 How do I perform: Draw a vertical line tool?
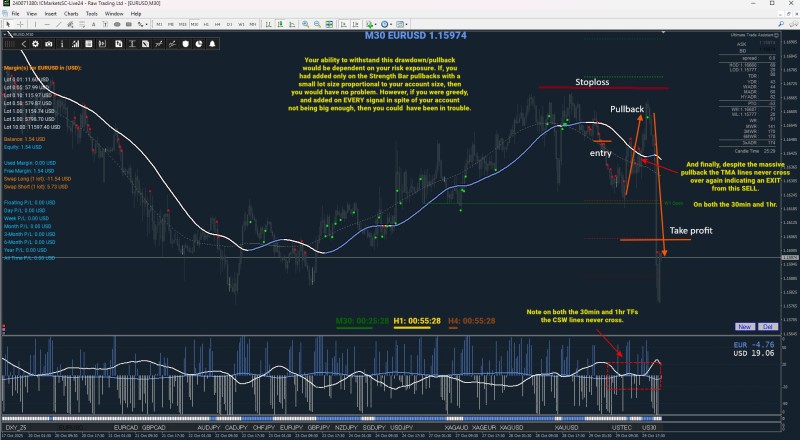tap(35, 24)
